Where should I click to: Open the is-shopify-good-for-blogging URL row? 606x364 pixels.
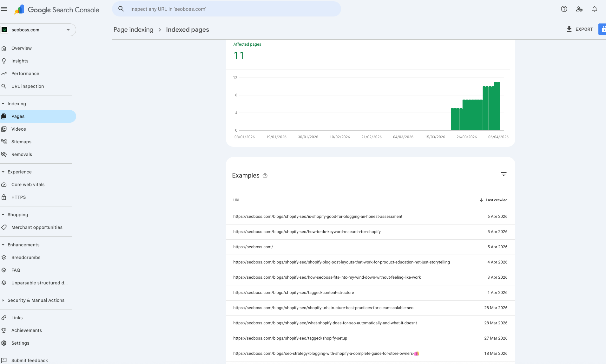pos(370,217)
